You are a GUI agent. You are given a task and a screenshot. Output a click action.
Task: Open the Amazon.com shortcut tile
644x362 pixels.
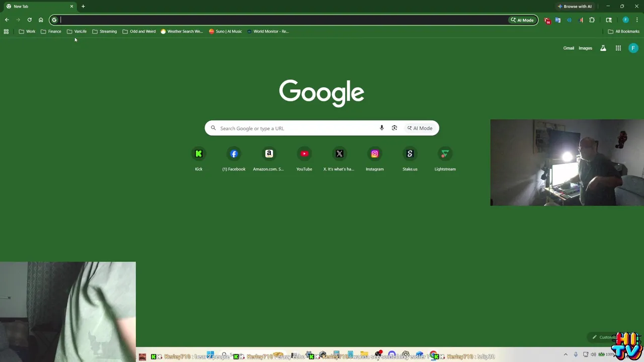(x=269, y=159)
